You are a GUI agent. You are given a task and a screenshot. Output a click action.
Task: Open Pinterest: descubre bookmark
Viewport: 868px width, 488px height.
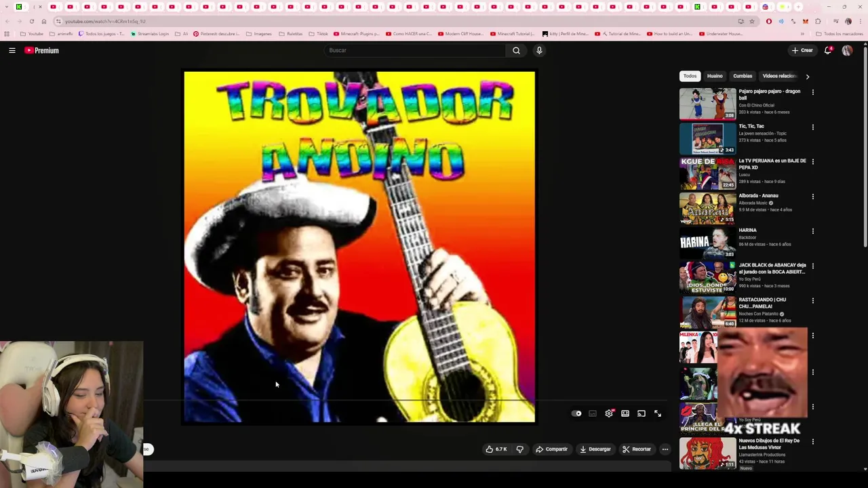pos(216,34)
